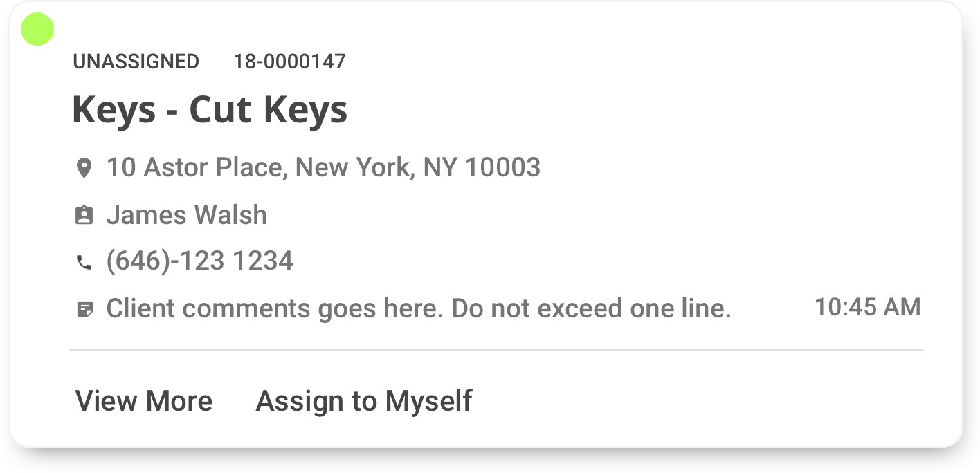Screen dimensions: 980x473
Task: Click the phone handset icon
Action: pos(84,263)
